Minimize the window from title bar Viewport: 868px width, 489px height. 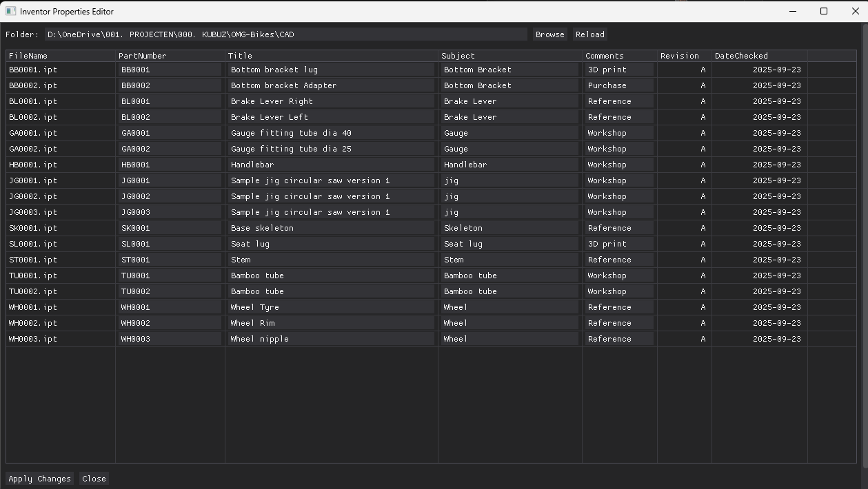[792, 11]
